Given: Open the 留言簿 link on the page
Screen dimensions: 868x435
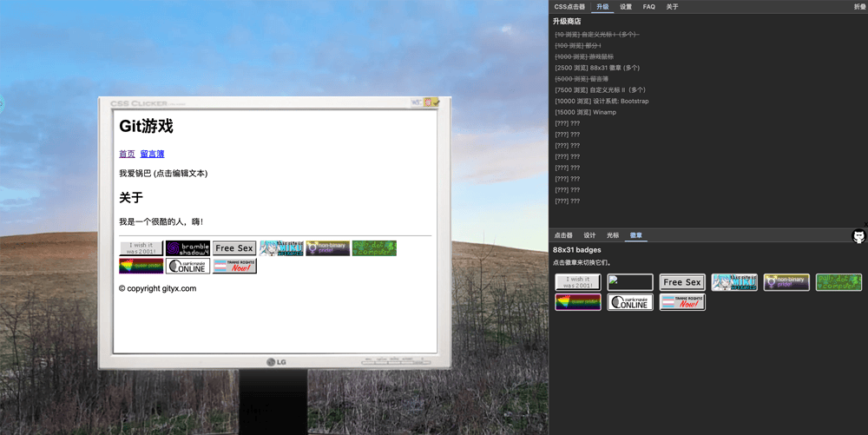Looking at the screenshot, I should (x=152, y=155).
